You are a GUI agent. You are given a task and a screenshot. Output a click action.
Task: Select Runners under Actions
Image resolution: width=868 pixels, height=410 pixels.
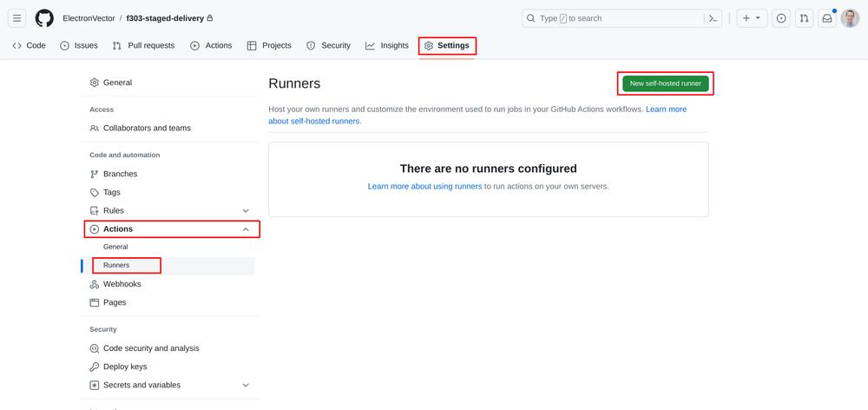tap(169, 266)
